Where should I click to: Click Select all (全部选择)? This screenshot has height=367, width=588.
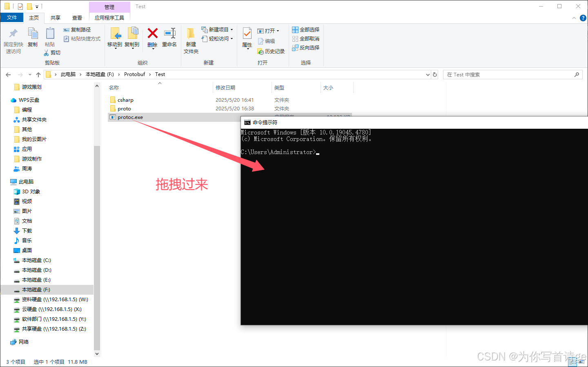point(306,30)
